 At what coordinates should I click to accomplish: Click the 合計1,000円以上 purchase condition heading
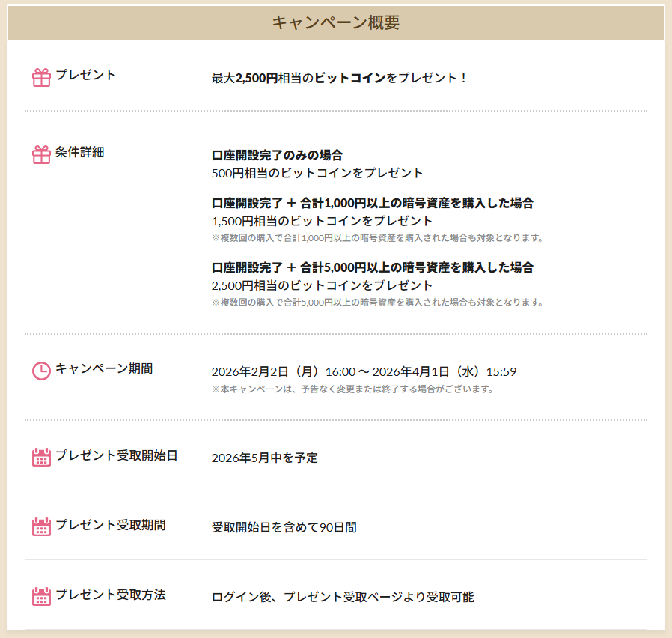coord(372,203)
